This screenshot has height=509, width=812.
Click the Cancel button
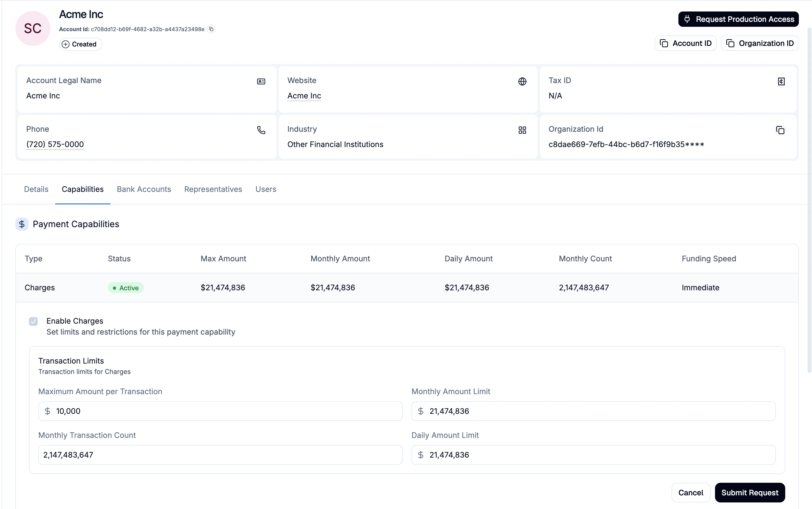tap(691, 492)
